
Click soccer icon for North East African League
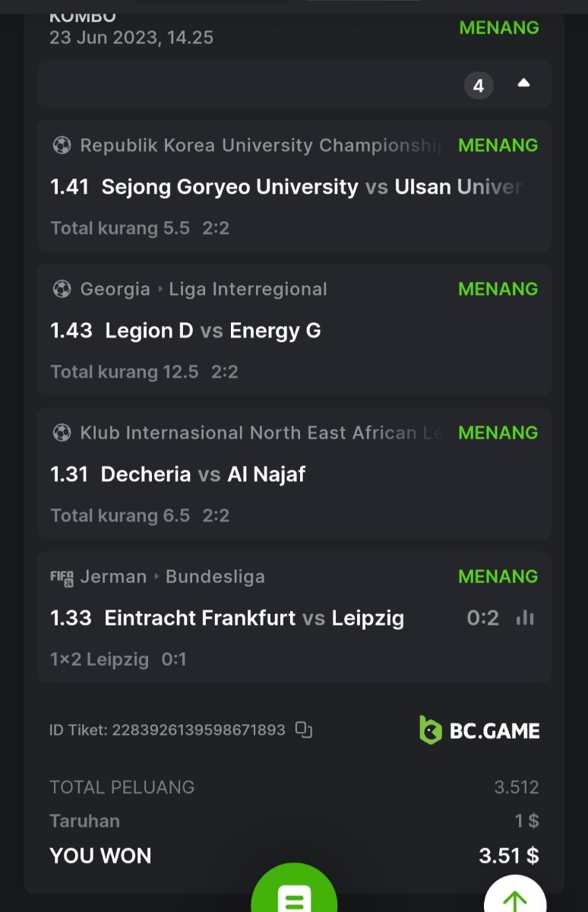(x=62, y=432)
